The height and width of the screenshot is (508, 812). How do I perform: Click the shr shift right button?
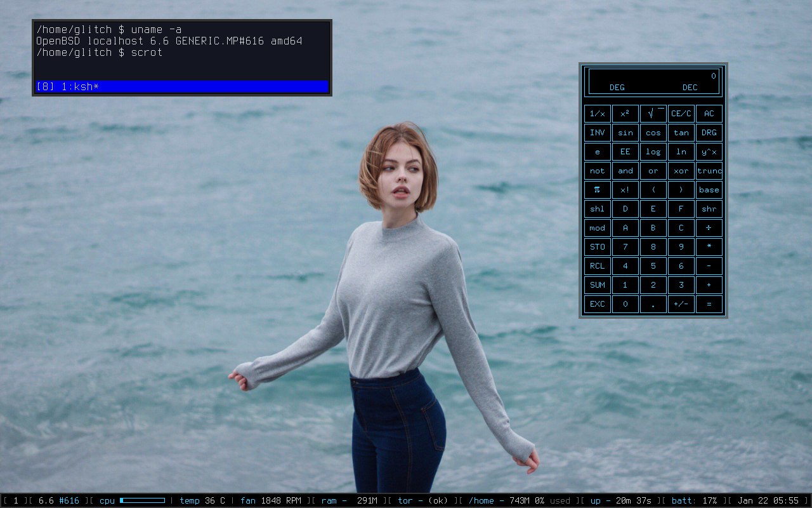click(x=709, y=209)
